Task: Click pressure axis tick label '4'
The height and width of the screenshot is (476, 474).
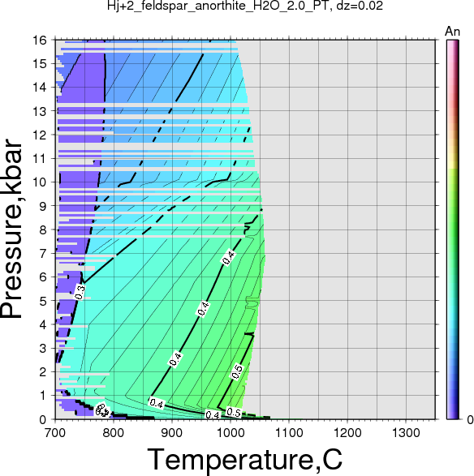Action: point(43,324)
